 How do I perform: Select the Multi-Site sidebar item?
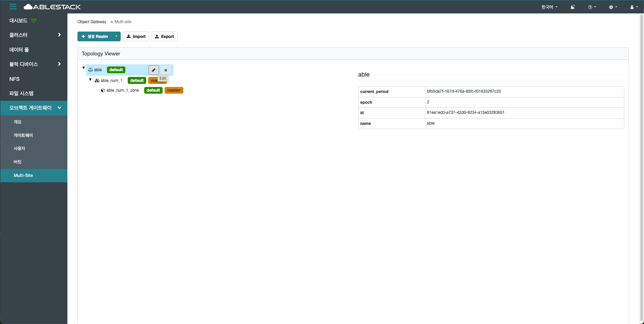(23, 175)
